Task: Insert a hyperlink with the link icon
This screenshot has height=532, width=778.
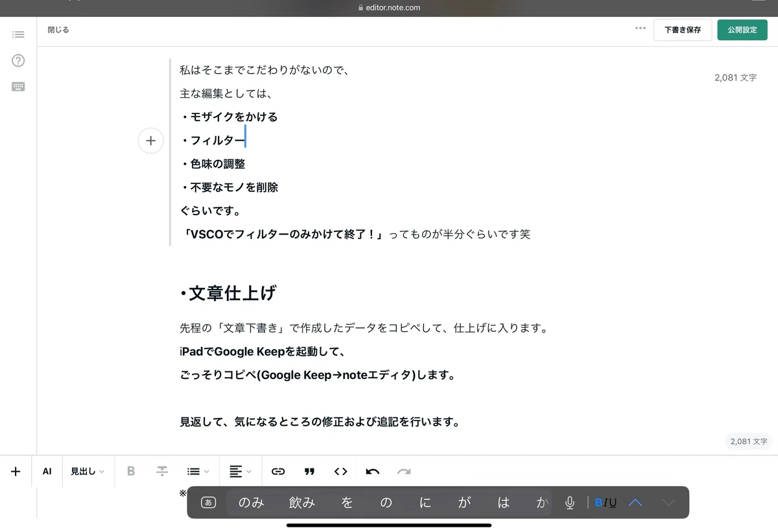Action: [x=278, y=472]
